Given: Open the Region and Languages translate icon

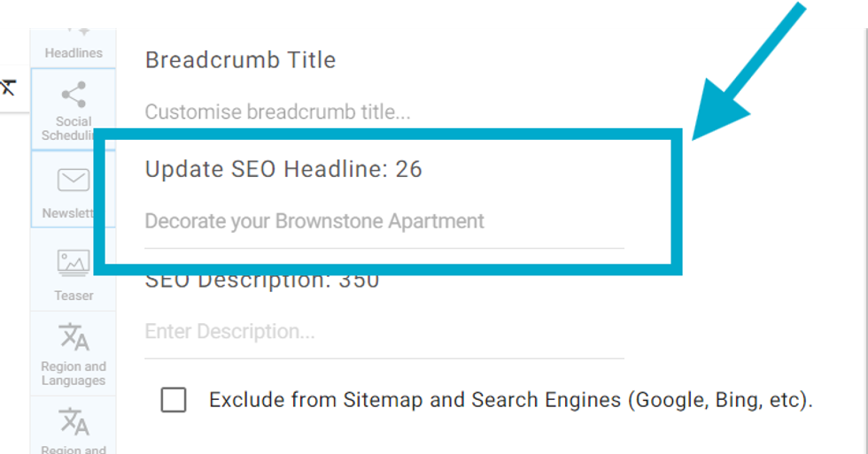Looking at the screenshot, I should (x=74, y=337).
